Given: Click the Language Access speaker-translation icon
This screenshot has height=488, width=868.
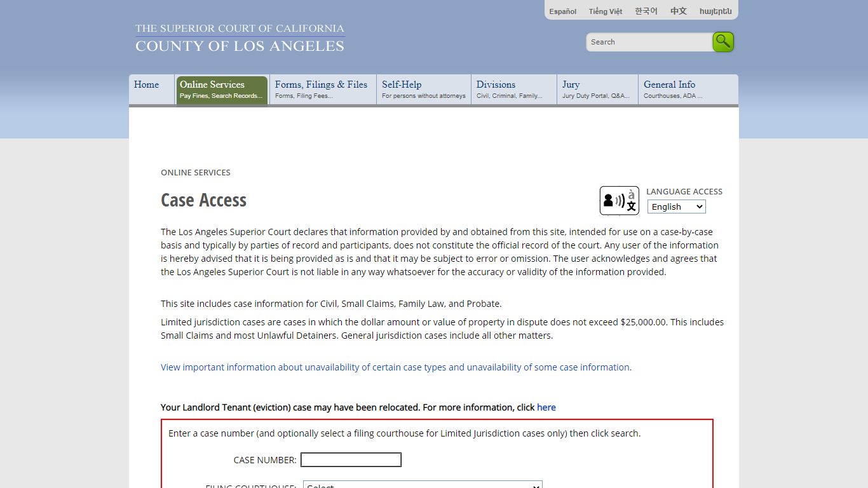Looking at the screenshot, I should (x=618, y=200).
